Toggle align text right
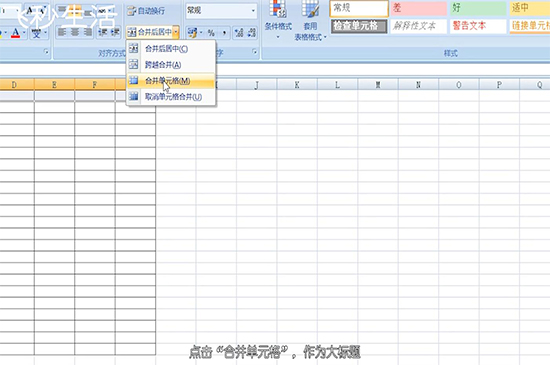This screenshot has width=550, height=365. point(87,33)
